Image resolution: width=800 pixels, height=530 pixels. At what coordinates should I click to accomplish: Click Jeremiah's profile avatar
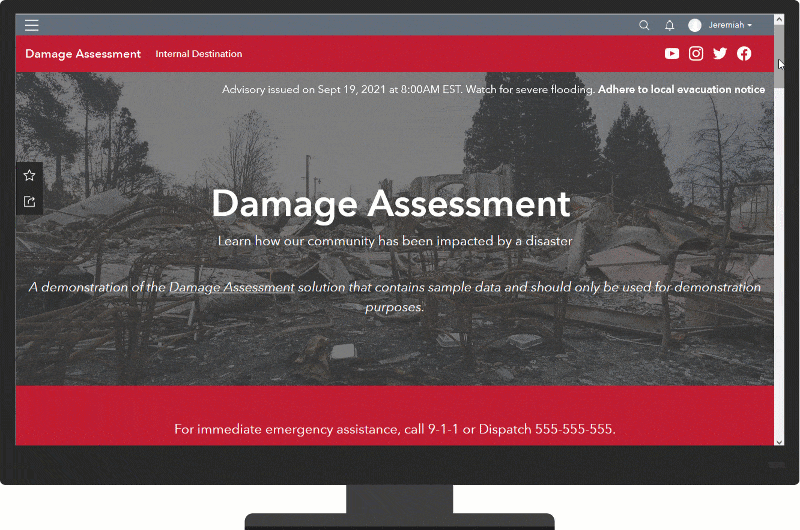(694, 25)
